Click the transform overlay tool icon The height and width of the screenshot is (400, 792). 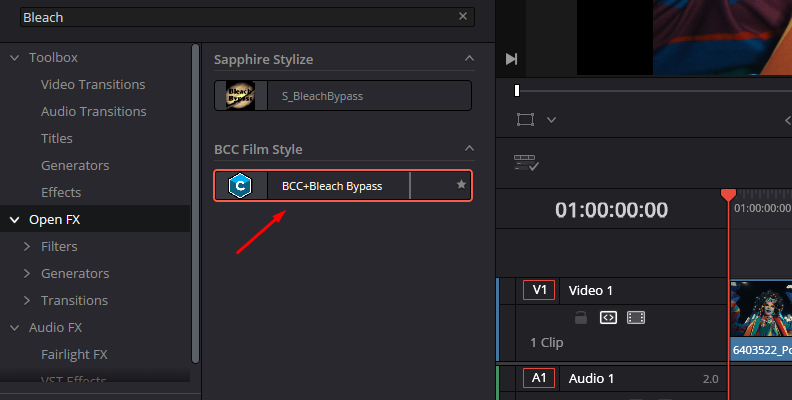coord(525,120)
